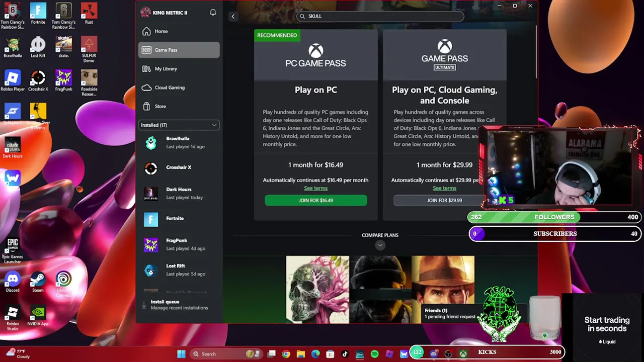644x362 pixels.
Task: Open Google Chrome from the taskbar
Action: 286,354
